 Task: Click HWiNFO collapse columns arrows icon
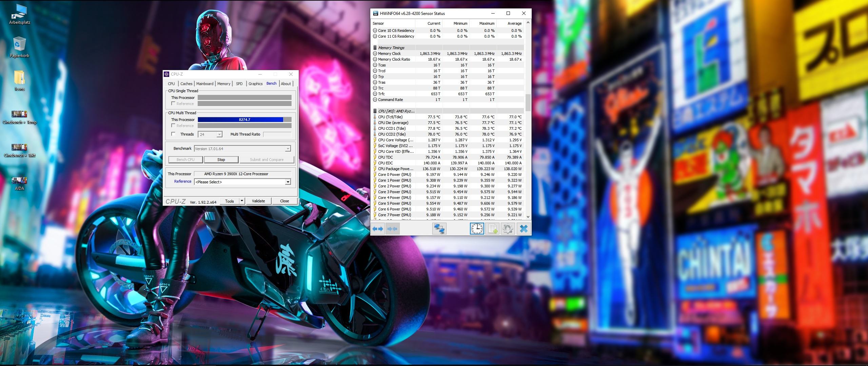pos(392,229)
